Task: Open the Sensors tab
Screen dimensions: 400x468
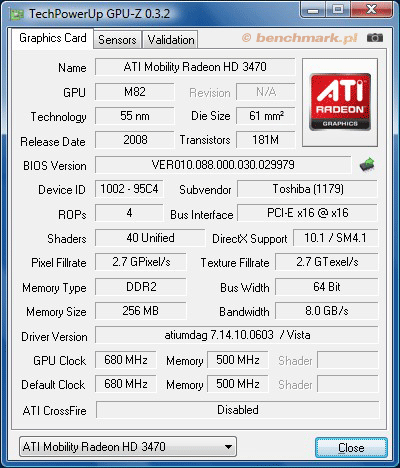Action: (117, 40)
